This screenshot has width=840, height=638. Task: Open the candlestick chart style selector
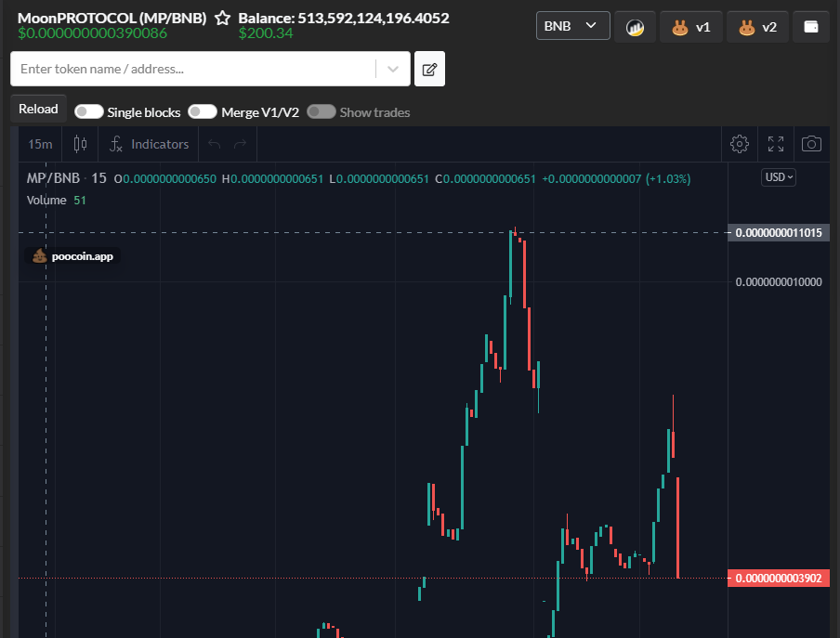[80, 144]
